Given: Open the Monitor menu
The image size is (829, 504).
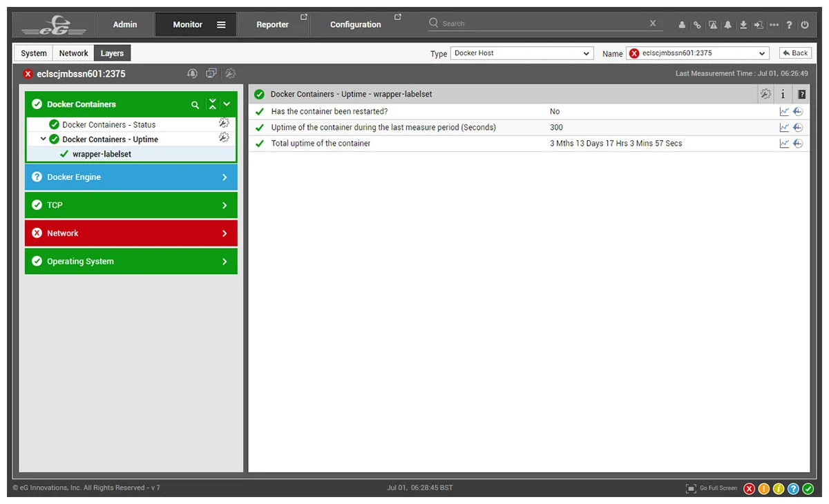Looking at the screenshot, I should [x=188, y=25].
